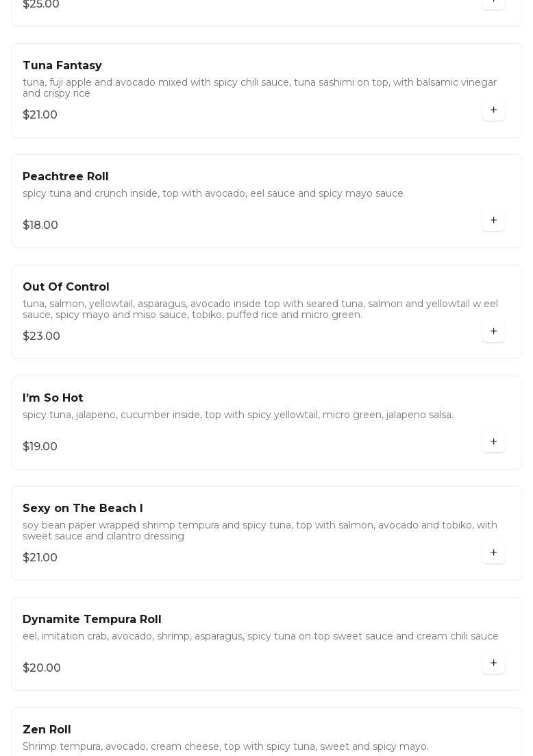Add the $25.00 item at the top
This screenshot has width=533, height=756.
pos(493,2)
